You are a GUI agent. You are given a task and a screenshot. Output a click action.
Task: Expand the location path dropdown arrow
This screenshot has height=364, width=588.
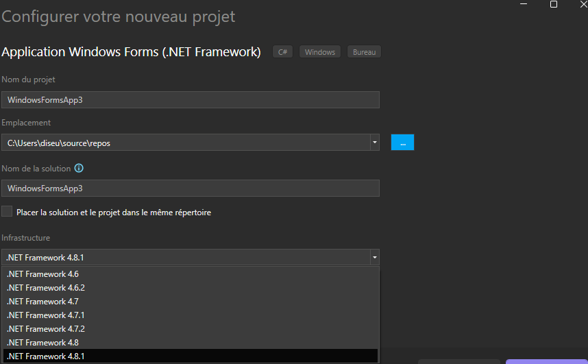coord(374,143)
